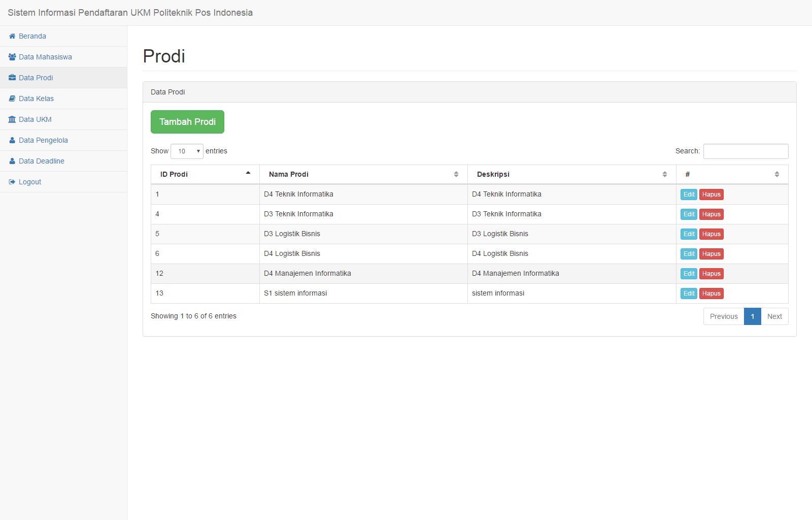Open Data Deadline in sidebar
812x520 pixels.
point(63,161)
